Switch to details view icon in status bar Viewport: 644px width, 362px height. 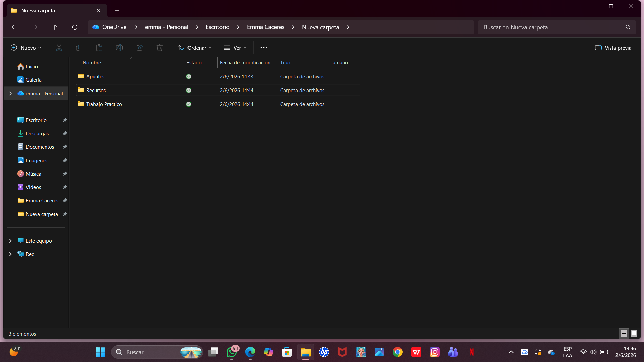624,334
